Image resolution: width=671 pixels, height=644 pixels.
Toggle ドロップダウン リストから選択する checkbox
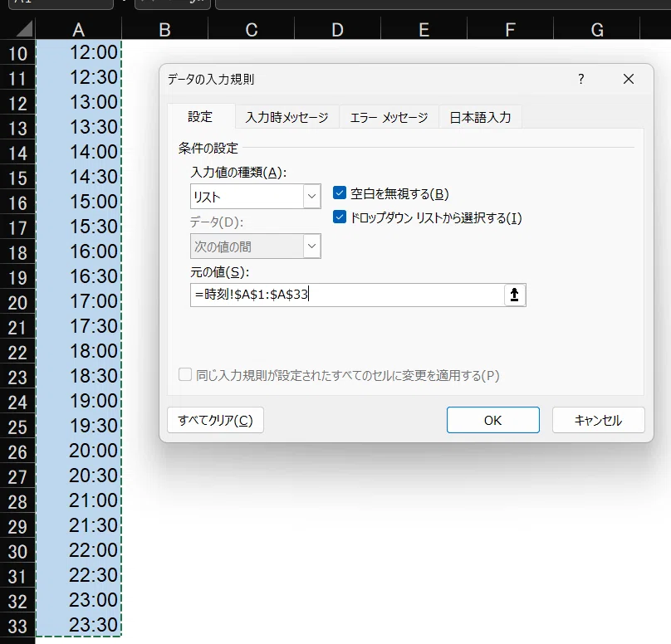pos(340,217)
